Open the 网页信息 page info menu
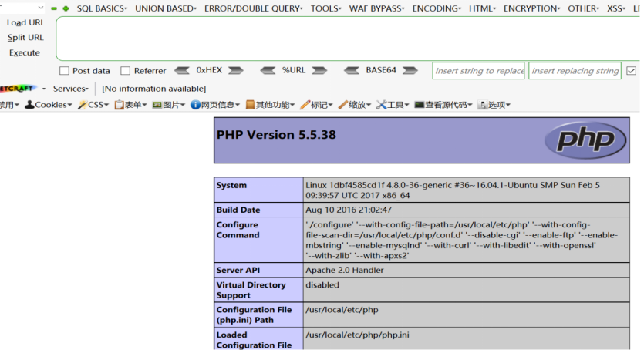This screenshot has width=644, height=350. point(215,105)
